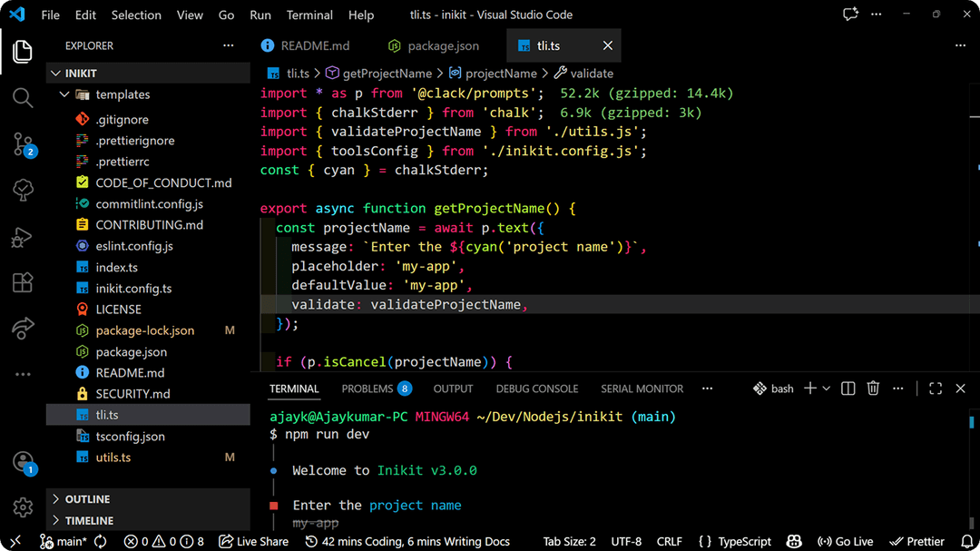Collapse the templates folder
Viewport: 980px width, 551px height.
click(x=64, y=93)
